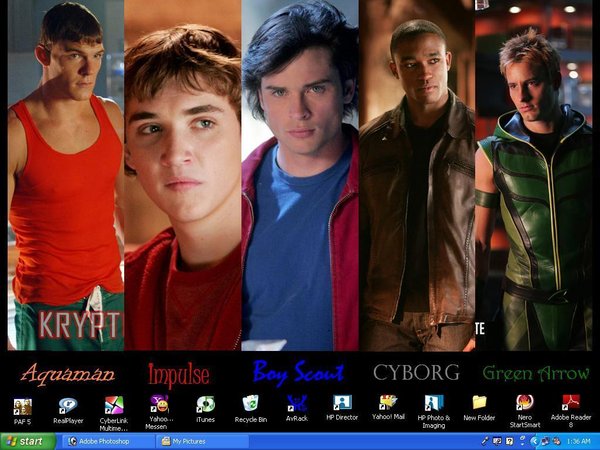Image resolution: width=600 pixels, height=450 pixels.
Task: Click the language bar keyboard icon
Action: click(497, 441)
